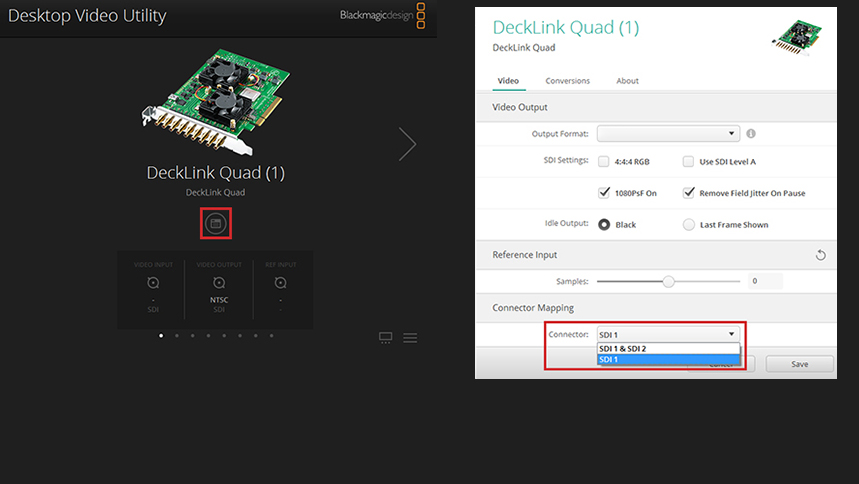
Task: Open the Connector dropdown arrow
Action: click(x=731, y=334)
